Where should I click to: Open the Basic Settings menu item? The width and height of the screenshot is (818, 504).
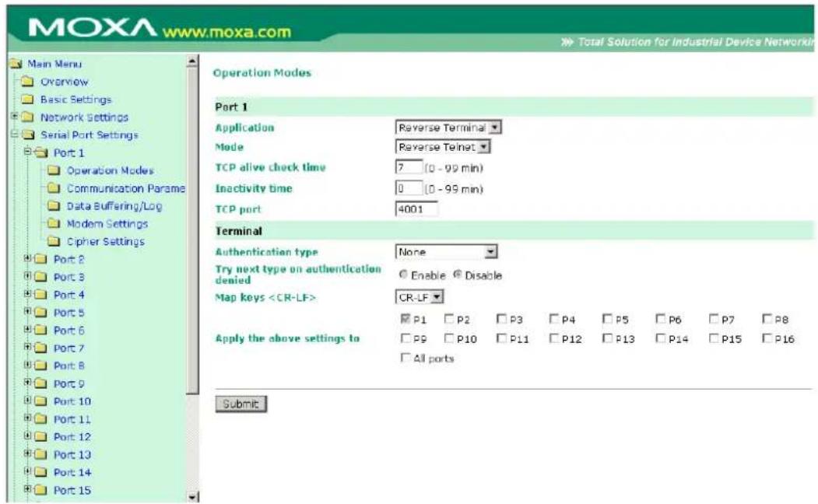76,100
